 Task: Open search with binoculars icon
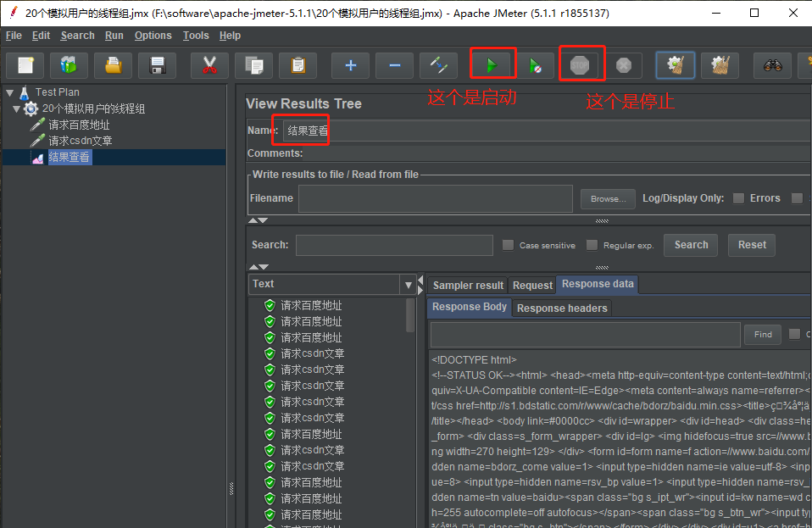point(773,66)
